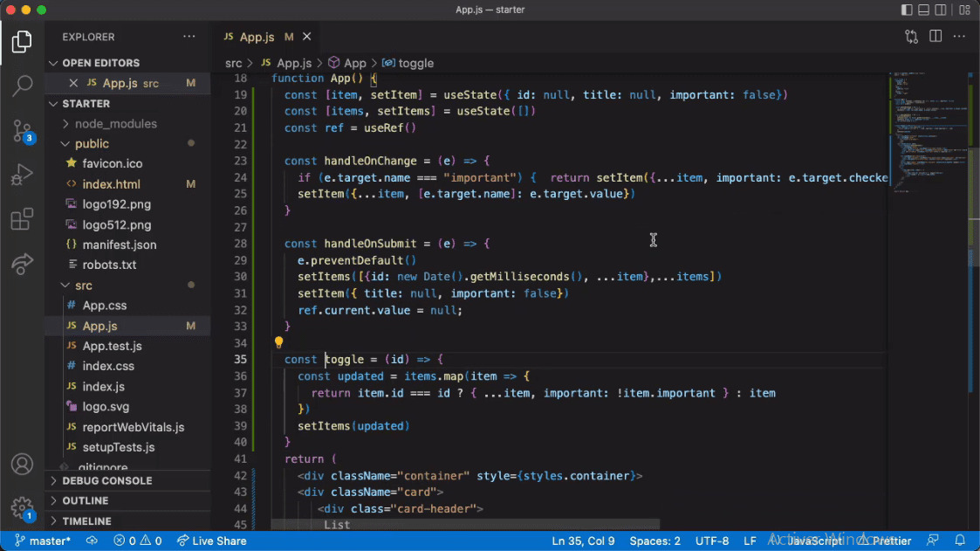Click the Live Share activity bar icon
Viewport: 980px width, 551px height.
(x=22, y=264)
